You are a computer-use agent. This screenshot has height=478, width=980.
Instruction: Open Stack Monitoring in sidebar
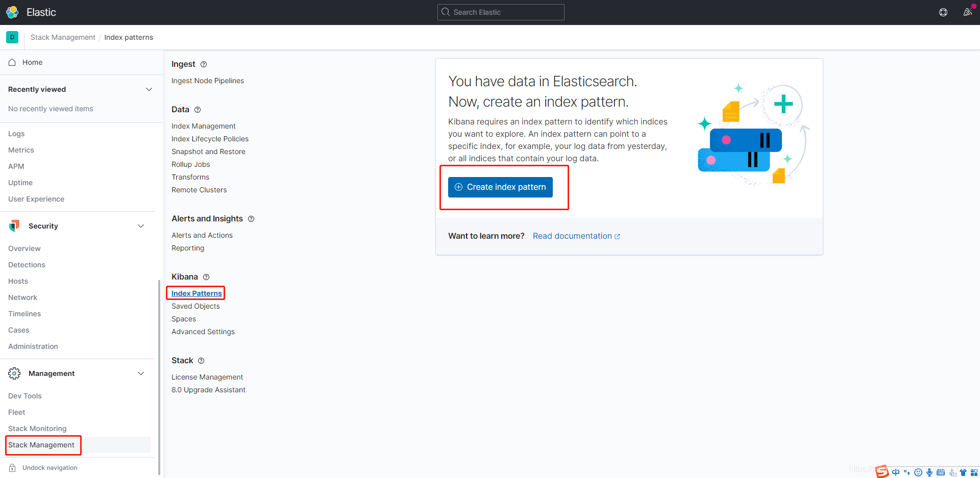coord(37,429)
